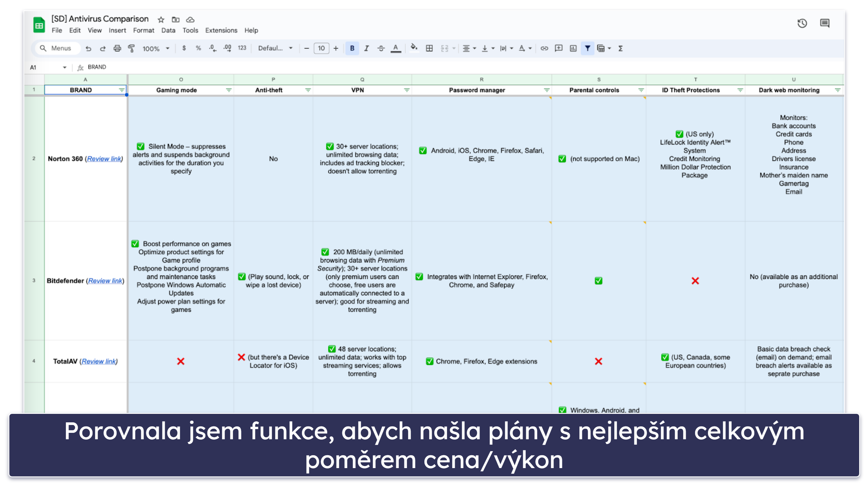Toggle the filter funnel button

pos(587,48)
